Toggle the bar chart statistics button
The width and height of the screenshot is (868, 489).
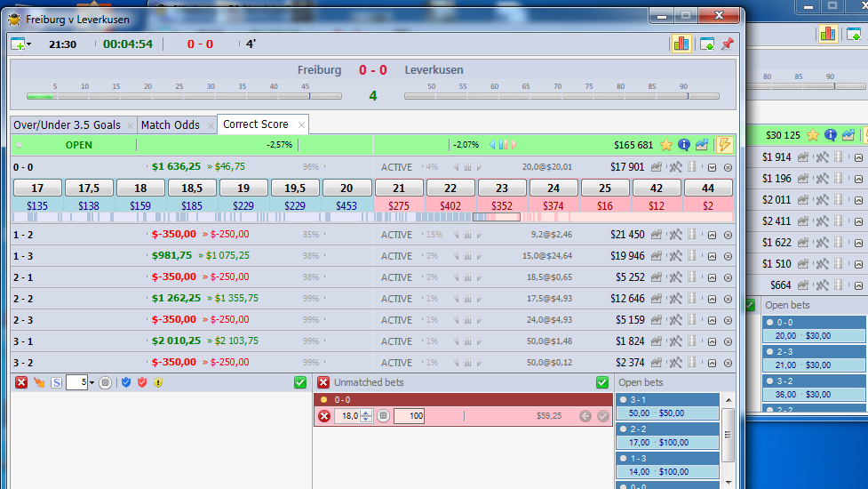(x=681, y=44)
